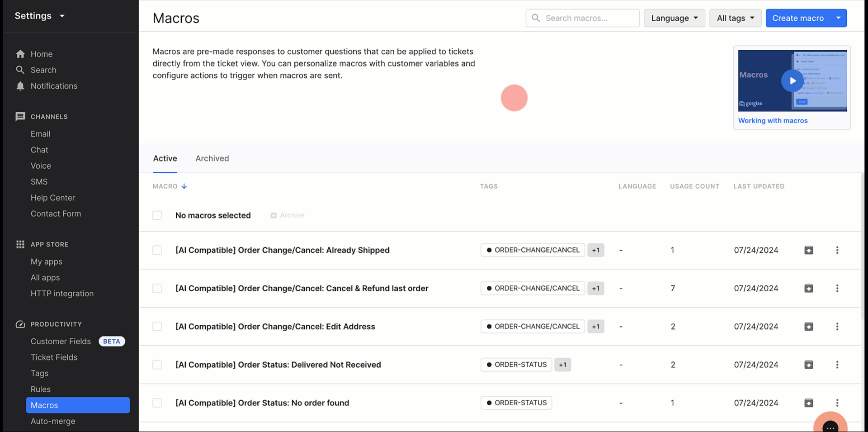
Task: Check the select-all macros checkbox
Action: click(157, 215)
